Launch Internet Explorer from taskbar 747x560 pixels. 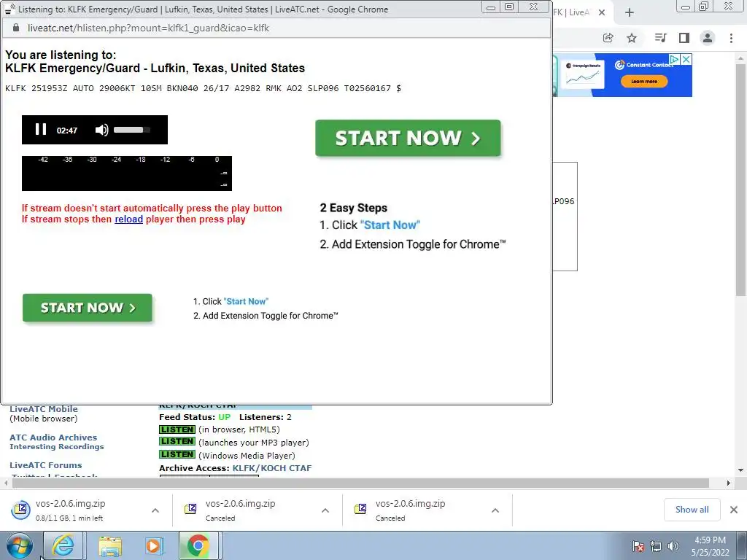point(63,545)
